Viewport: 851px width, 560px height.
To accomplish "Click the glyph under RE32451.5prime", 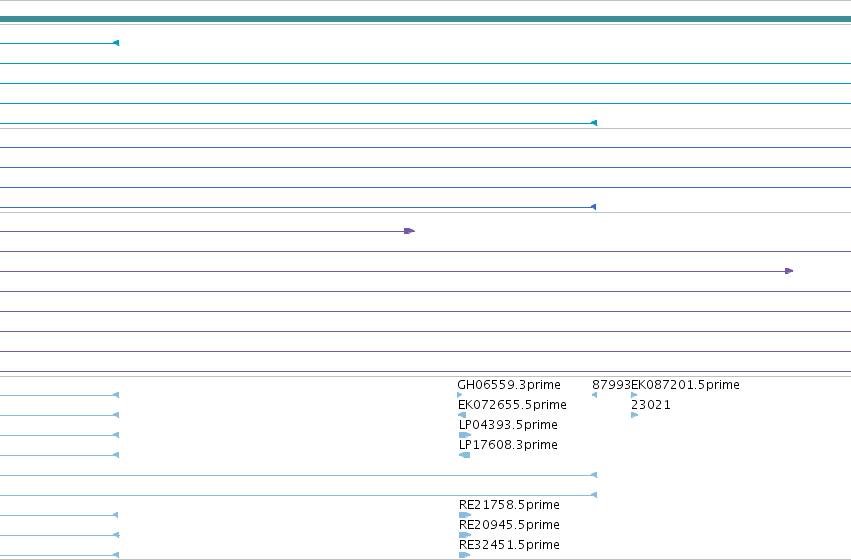I will click(465, 555).
